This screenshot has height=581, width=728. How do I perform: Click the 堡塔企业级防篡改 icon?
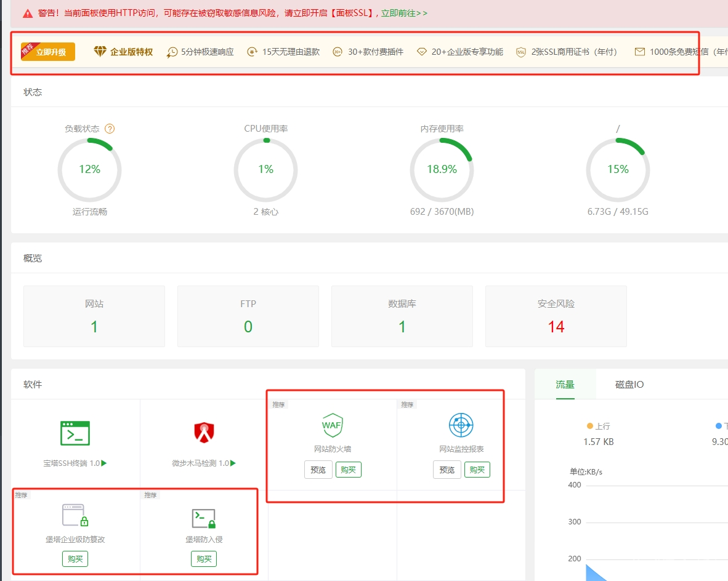(75, 515)
